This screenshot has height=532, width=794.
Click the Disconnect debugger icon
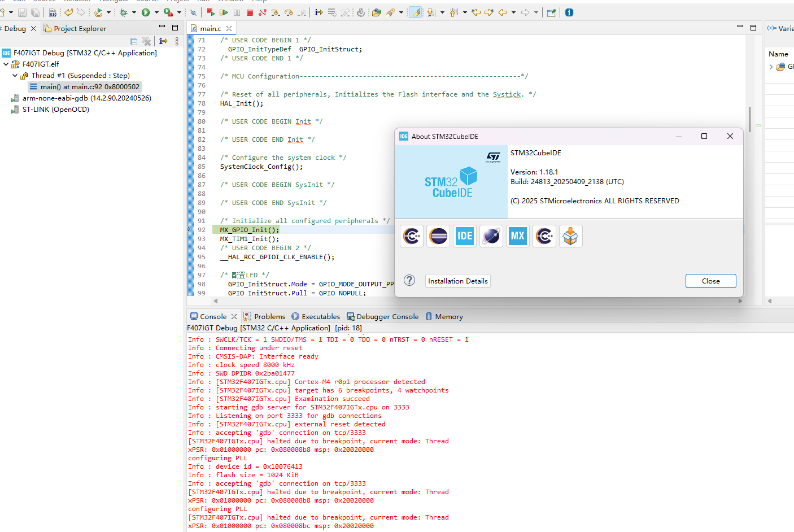pyautogui.click(x=263, y=12)
